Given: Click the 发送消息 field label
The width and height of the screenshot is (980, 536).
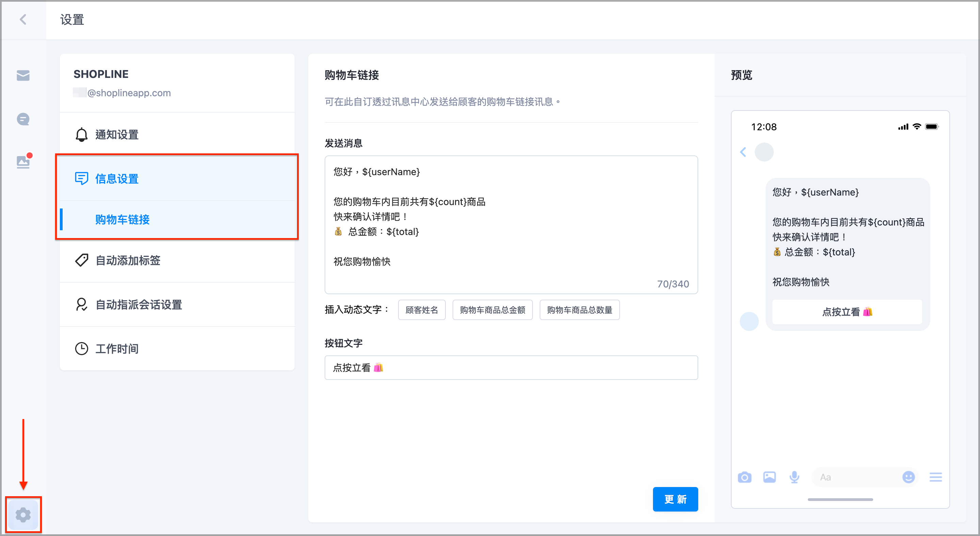Looking at the screenshot, I should click(x=343, y=143).
